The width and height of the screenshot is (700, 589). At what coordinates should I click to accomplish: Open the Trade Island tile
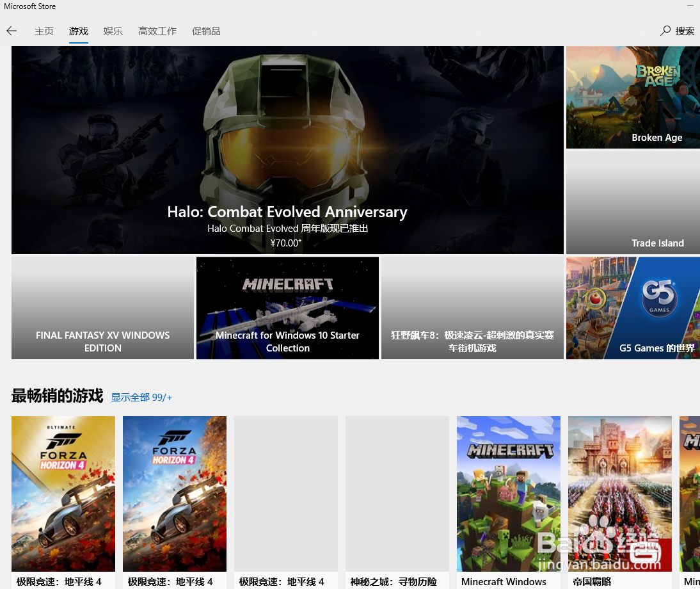click(633, 202)
